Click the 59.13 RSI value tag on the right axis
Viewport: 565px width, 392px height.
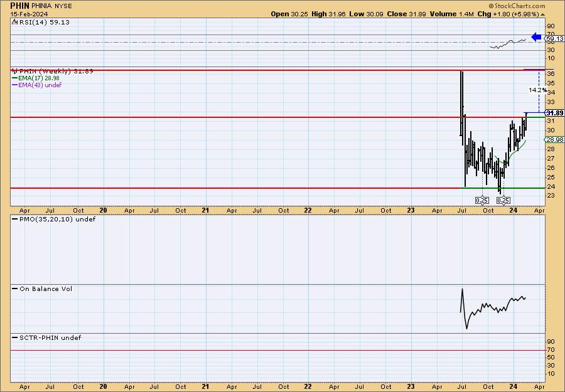pos(554,38)
